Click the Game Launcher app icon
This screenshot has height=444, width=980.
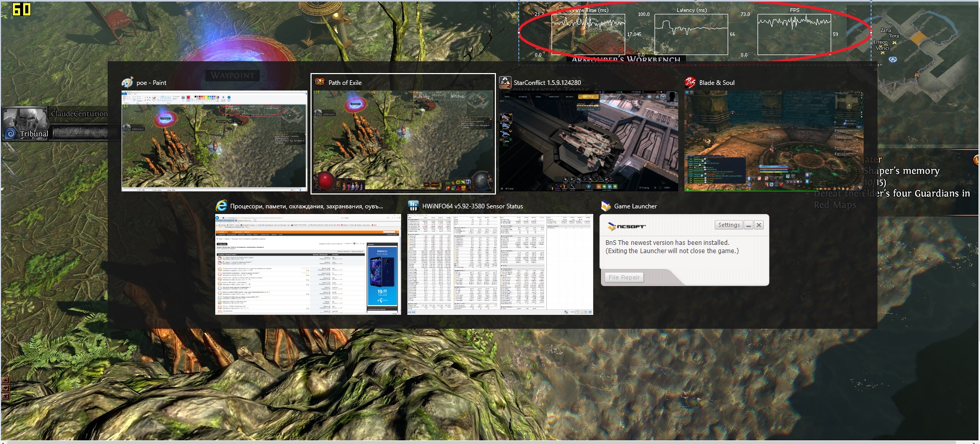coord(606,206)
